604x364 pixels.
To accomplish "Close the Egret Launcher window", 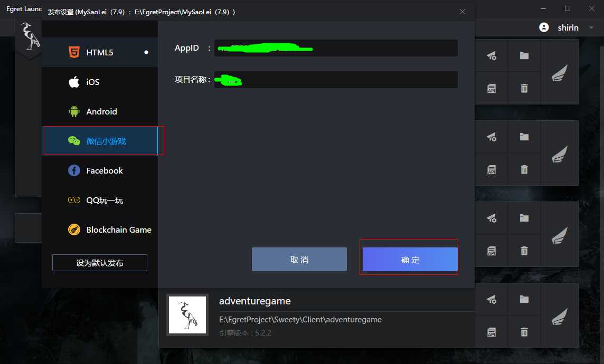I will coord(592,8).
